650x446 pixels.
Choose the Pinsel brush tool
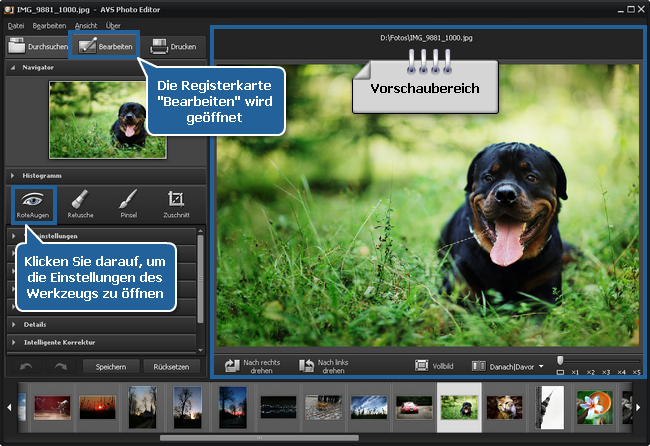click(x=128, y=204)
